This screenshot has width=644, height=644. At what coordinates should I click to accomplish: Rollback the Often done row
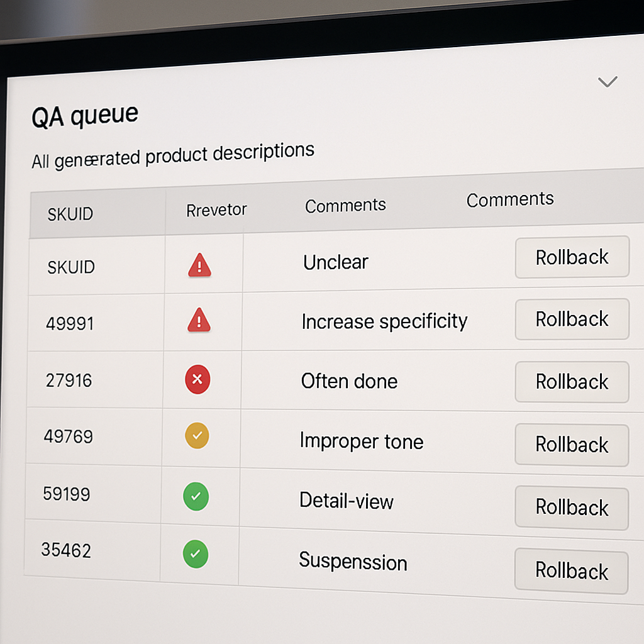click(x=572, y=382)
